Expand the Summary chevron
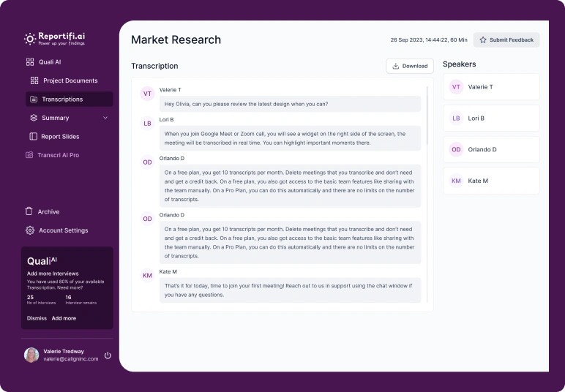Image resolution: width=565 pixels, height=392 pixels. (105, 118)
